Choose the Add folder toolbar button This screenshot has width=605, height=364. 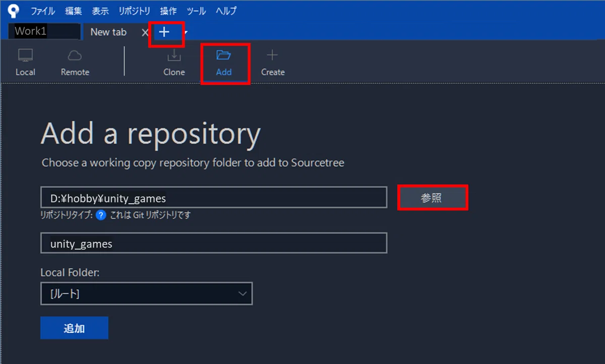tap(223, 63)
